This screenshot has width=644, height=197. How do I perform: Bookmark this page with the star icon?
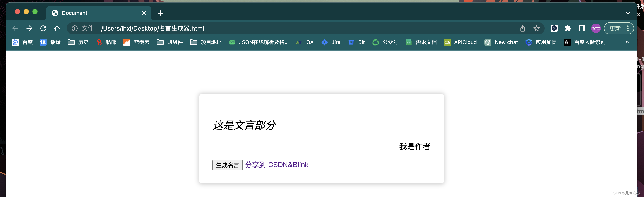pyautogui.click(x=536, y=29)
